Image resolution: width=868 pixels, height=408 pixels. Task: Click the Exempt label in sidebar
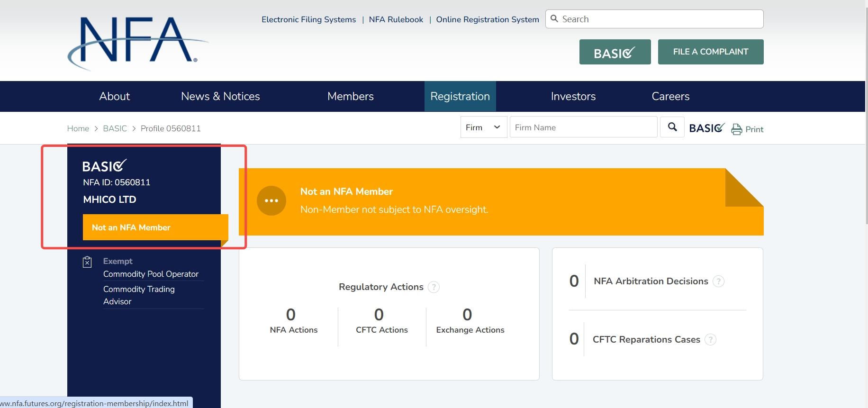tap(118, 261)
